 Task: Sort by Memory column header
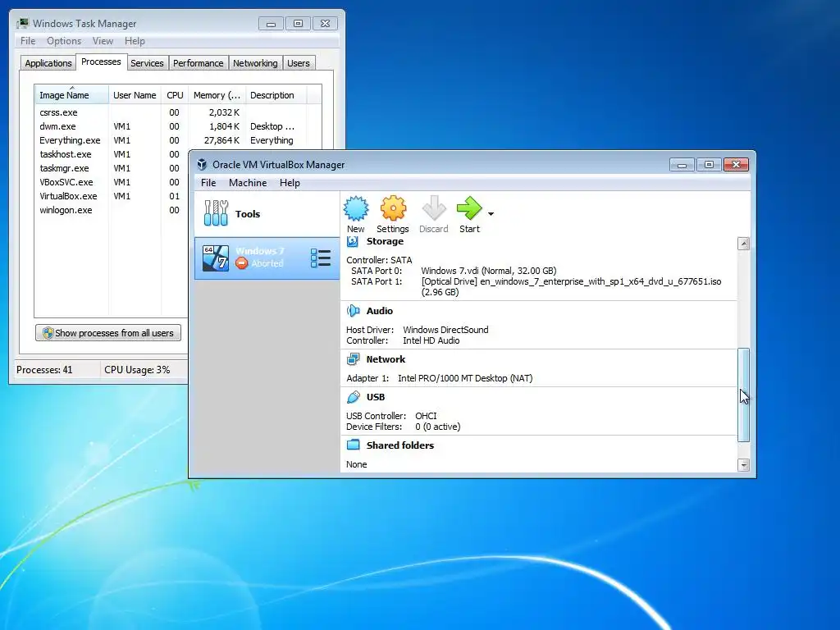point(217,95)
